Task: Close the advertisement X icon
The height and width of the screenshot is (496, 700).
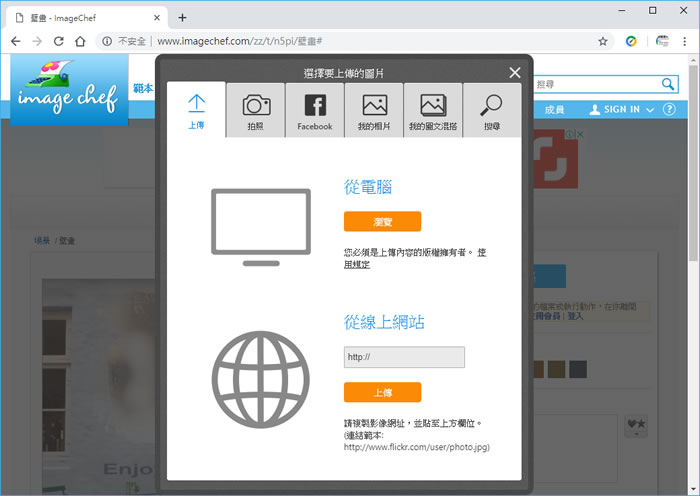Action: [x=579, y=134]
